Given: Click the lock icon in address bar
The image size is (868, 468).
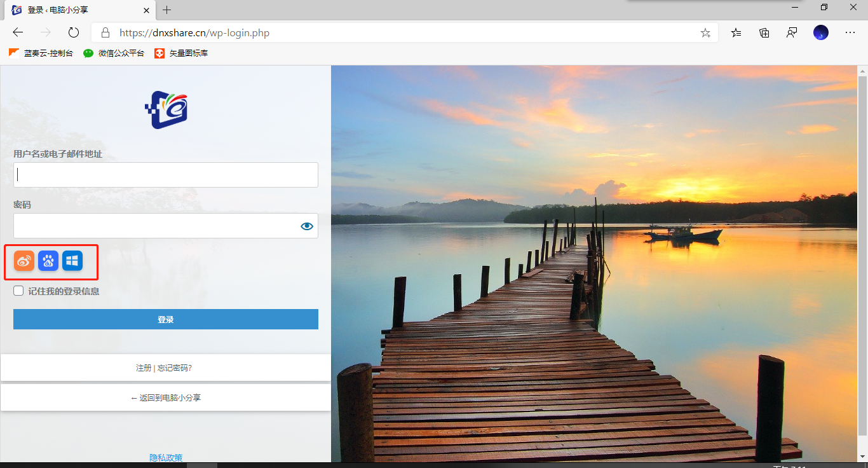Looking at the screenshot, I should coord(105,32).
